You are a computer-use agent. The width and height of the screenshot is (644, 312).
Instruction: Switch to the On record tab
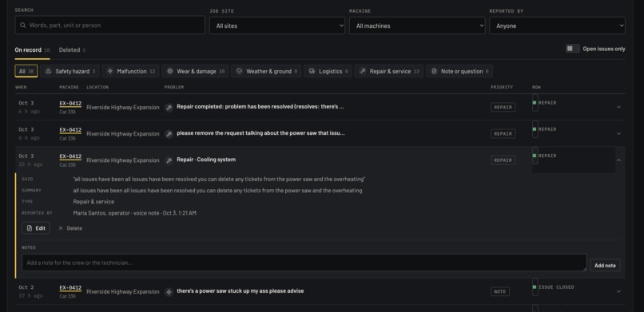pyautogui.click(x=32, y=50)
